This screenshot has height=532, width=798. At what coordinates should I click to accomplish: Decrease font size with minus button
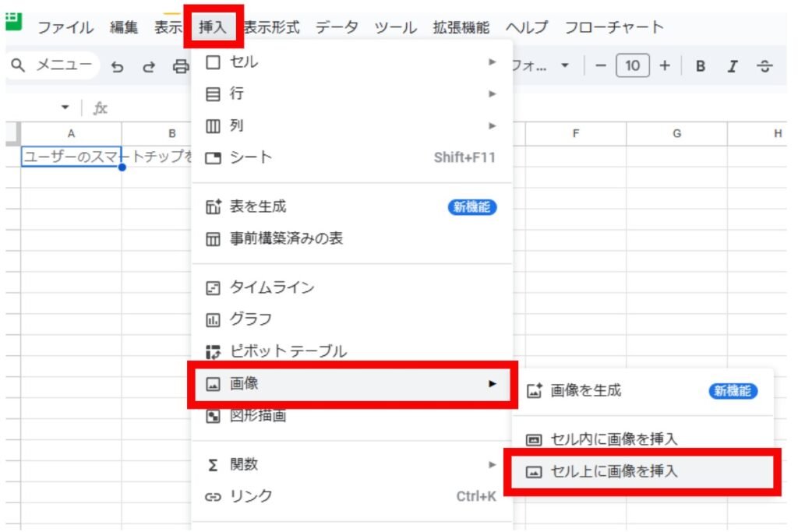coord(600,67)
